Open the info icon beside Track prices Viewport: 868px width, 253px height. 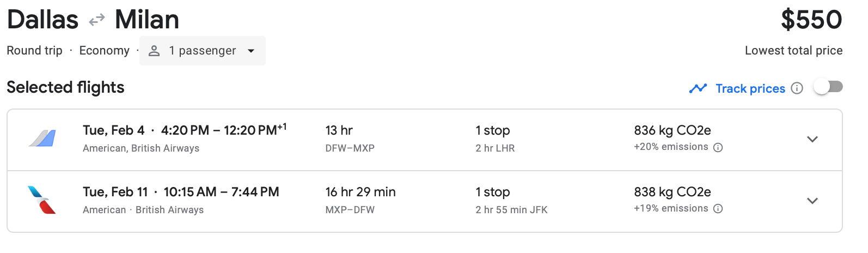point(797,88)
